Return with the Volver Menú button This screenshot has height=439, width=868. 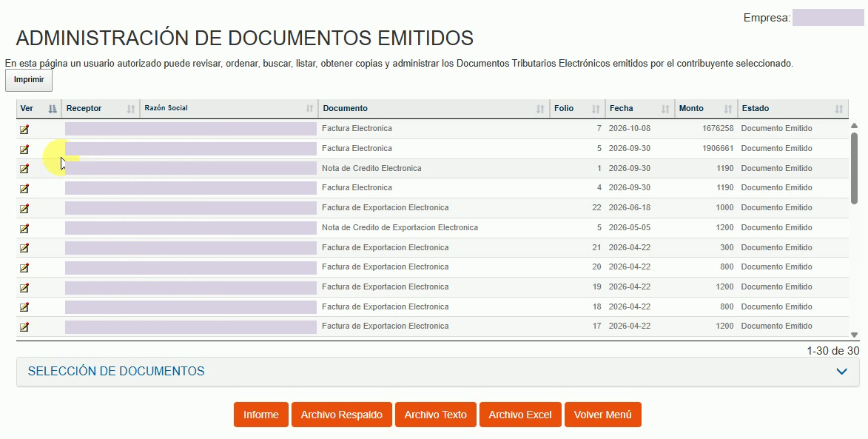[x=603, y=415]
